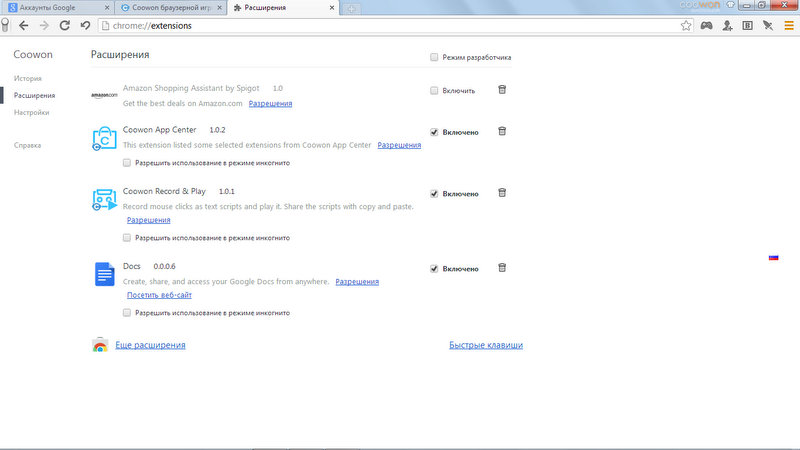Allow Docs in incognito mode
Viewport: 800px width, 450px height.
click(127, 313)
